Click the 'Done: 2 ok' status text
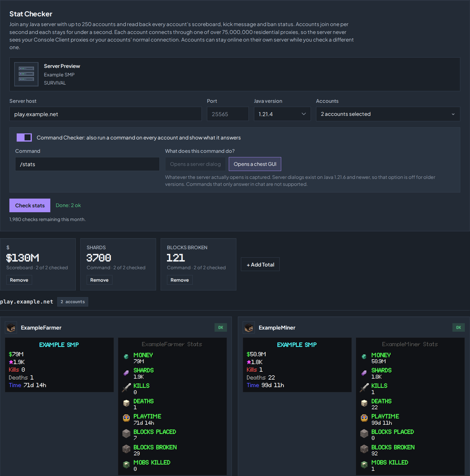470x476 pixels. click(68, 205)
